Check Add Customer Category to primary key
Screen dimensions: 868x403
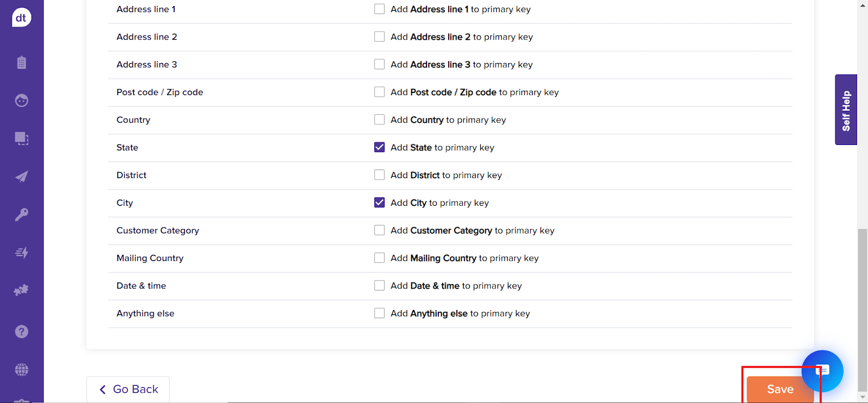point(379,230)
